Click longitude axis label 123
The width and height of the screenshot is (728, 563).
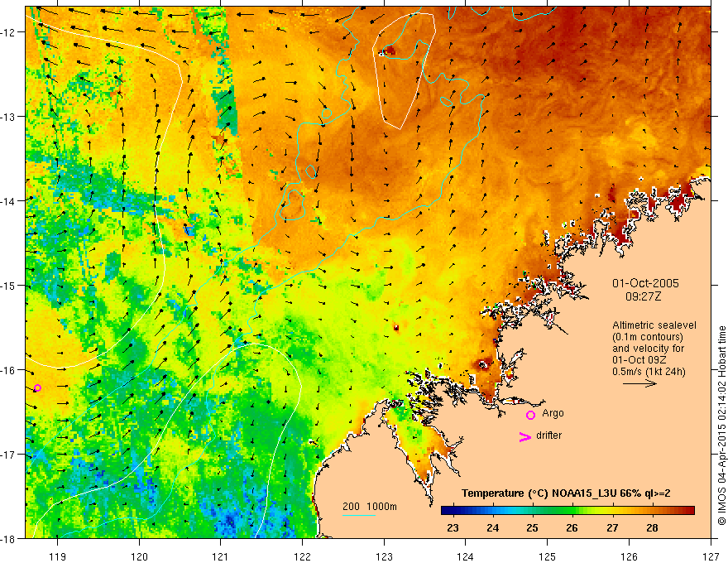pos(384,556)
